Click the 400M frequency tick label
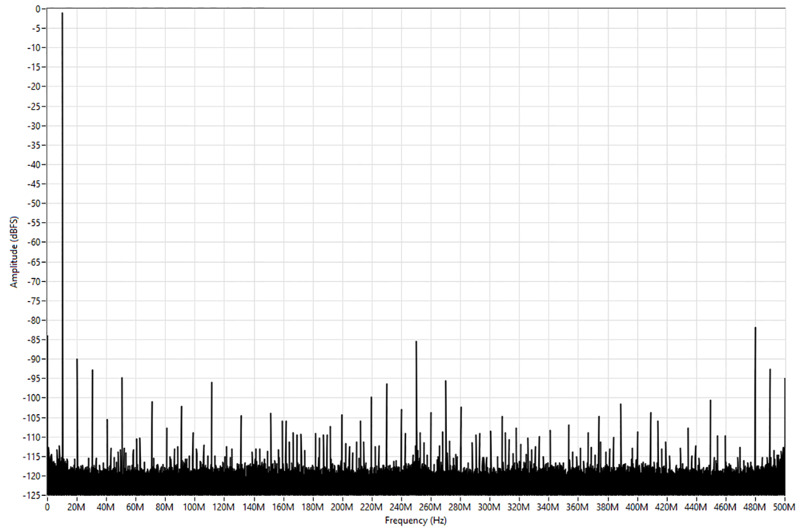Screen dimensions: 800x532 pyautogui.click(x=637, y=507)
